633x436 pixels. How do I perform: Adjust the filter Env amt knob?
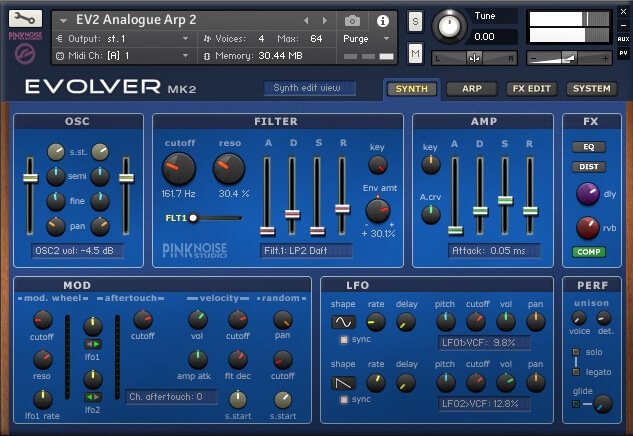point(378,210)
